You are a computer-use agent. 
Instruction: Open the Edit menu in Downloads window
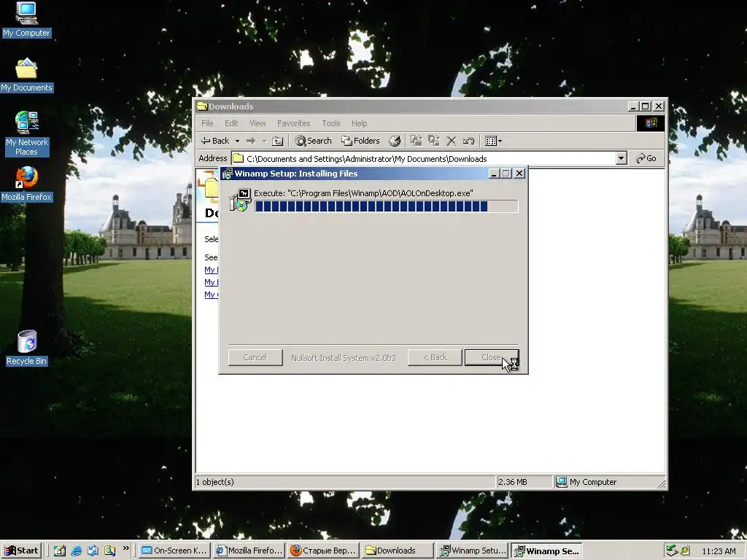click(x=231, y=123)
